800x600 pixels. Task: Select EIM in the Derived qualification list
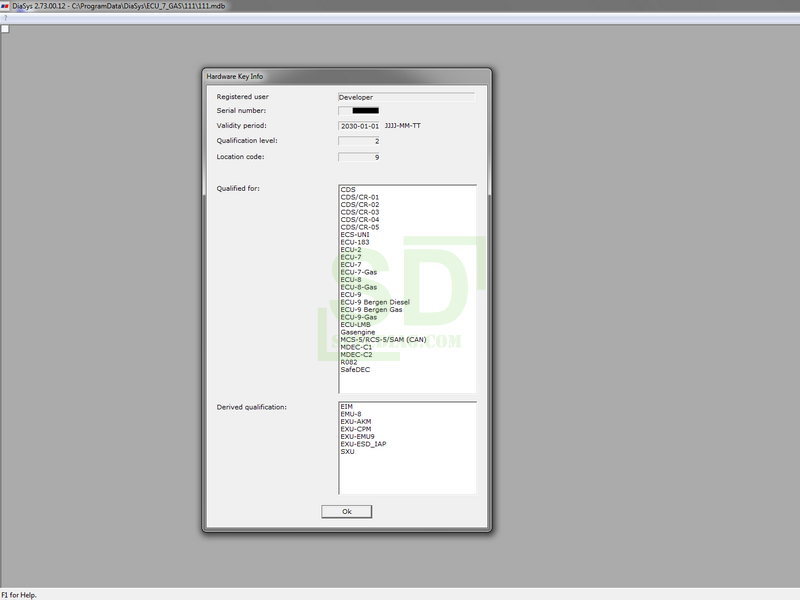346,406
